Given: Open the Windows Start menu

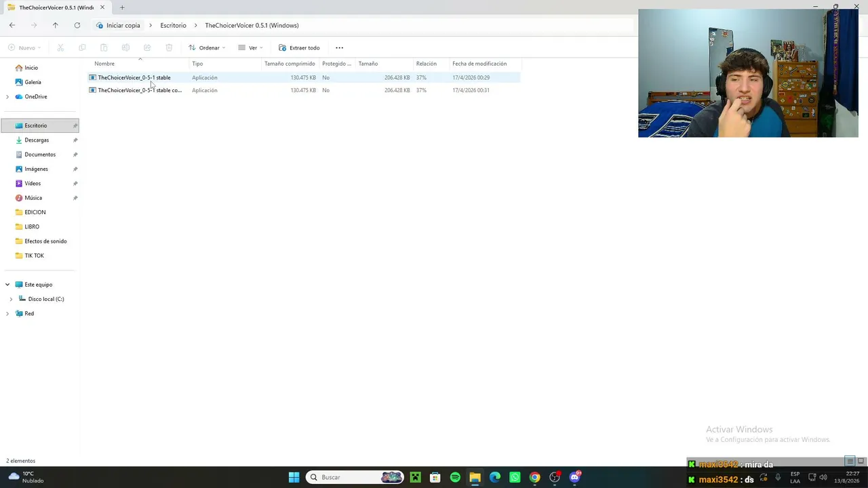Looking at the screenshot, I should coord(294,477).
